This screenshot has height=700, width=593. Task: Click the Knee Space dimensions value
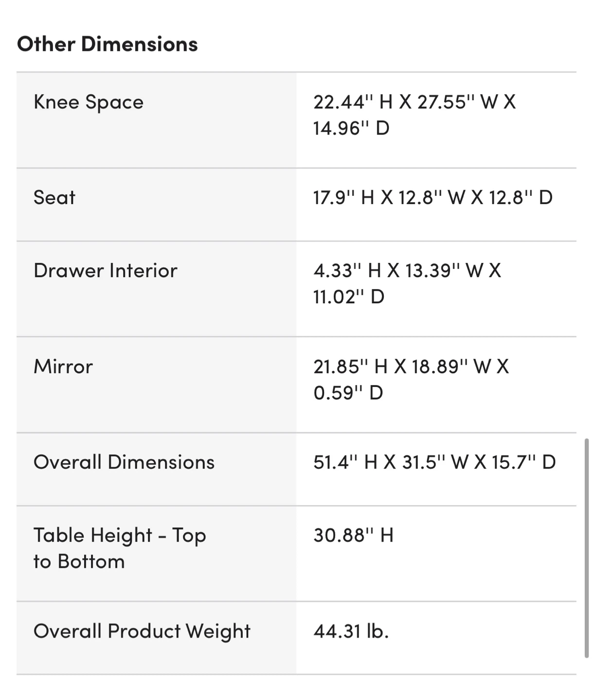pos(414,115)
